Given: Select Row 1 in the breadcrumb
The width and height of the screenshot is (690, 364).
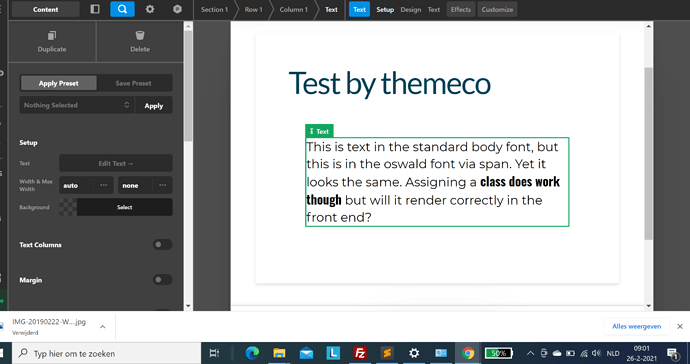Looking at the screenshot, I should click(253, 9).
